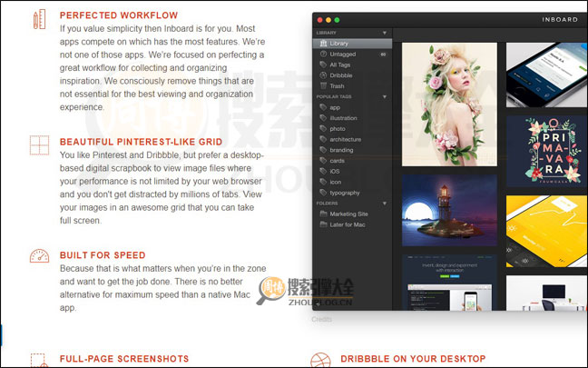Collapse the Popular Tags section arrow
The image size is (588, 368).
pos(385,97)
